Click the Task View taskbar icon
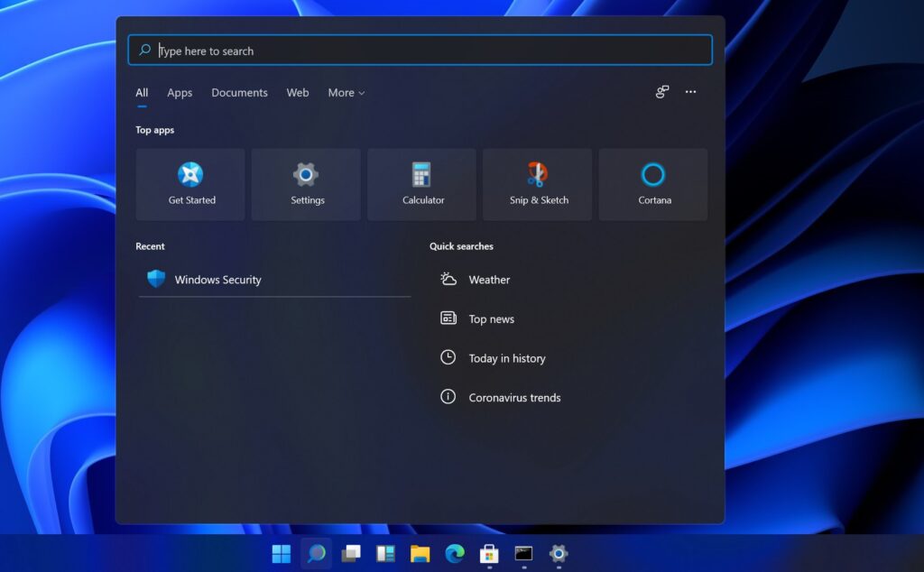The height and width of the screenshot is (572, 924). [351, 553]
